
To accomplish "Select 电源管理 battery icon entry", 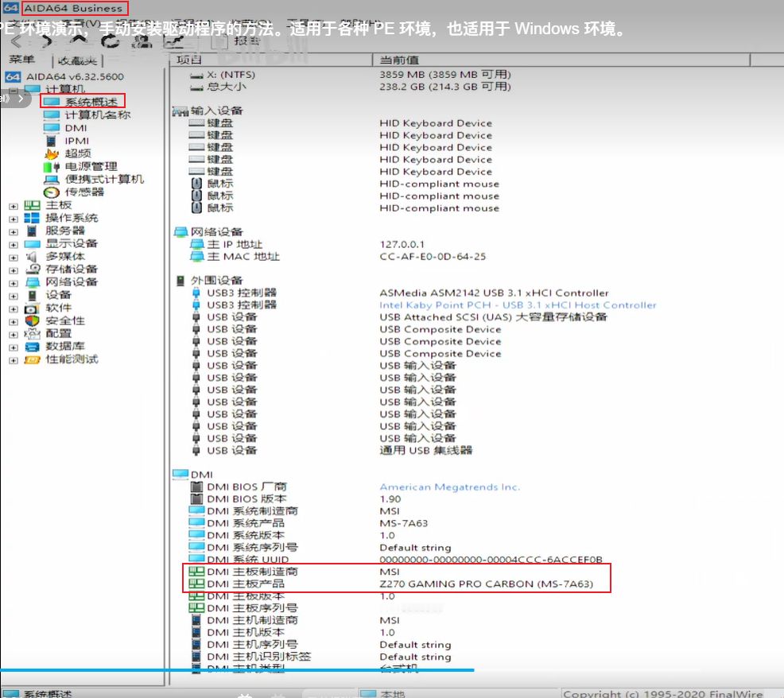I will point(51,166).
